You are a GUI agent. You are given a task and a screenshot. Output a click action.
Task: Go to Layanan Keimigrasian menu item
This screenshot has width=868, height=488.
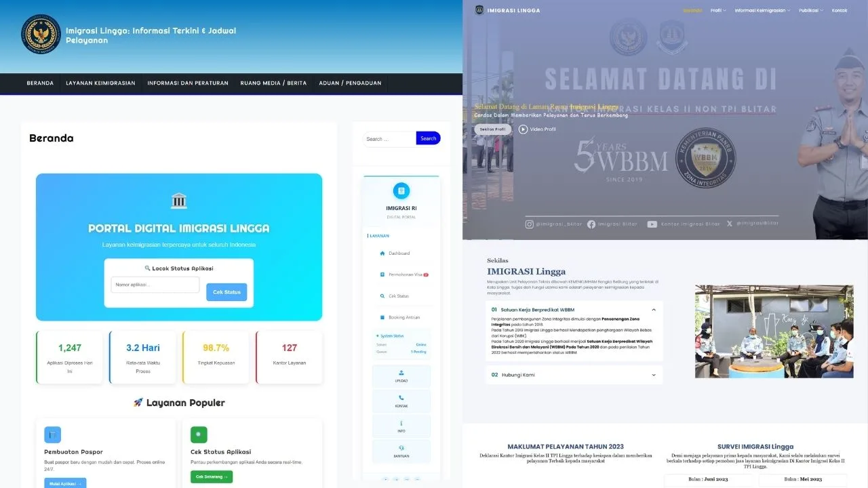[100, 83]
